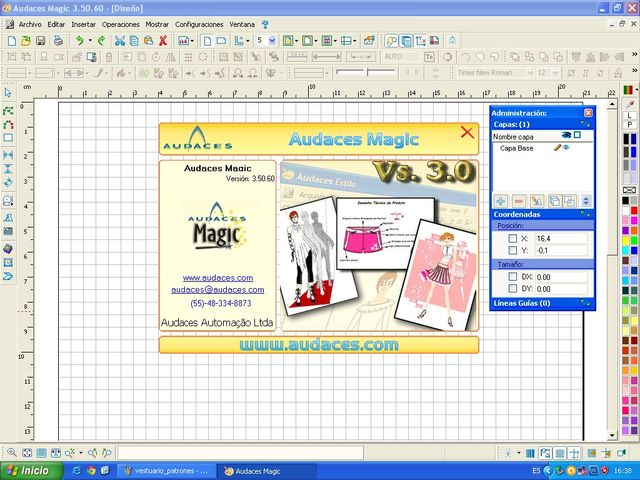The height and width of the screenshot is (480, 640).
Task: Select the vertical dimension tool
Action: click(8, 169)
